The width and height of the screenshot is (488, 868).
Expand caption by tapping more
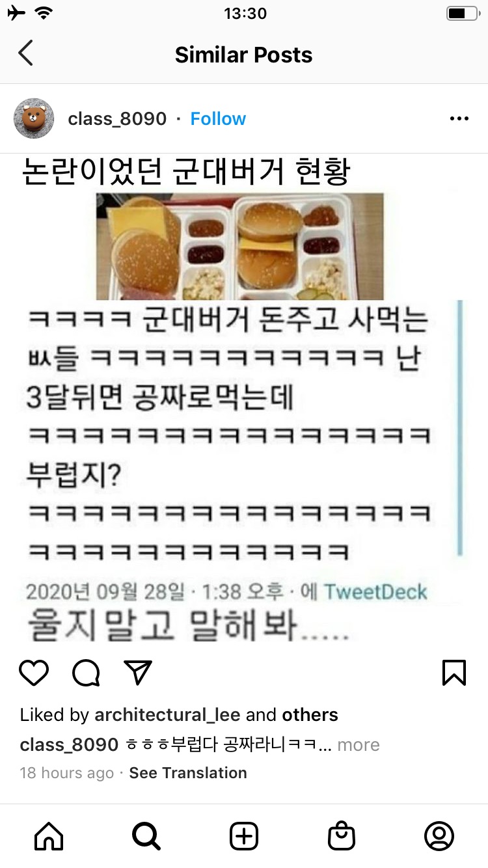[x=359, y=744]
